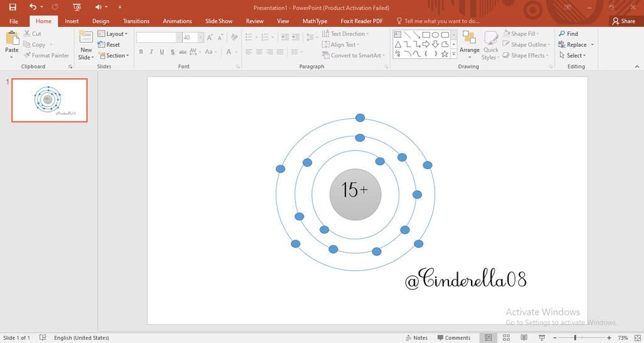Switch to the Animations tab
Screen dimensions: 644x343
[177, 21]
